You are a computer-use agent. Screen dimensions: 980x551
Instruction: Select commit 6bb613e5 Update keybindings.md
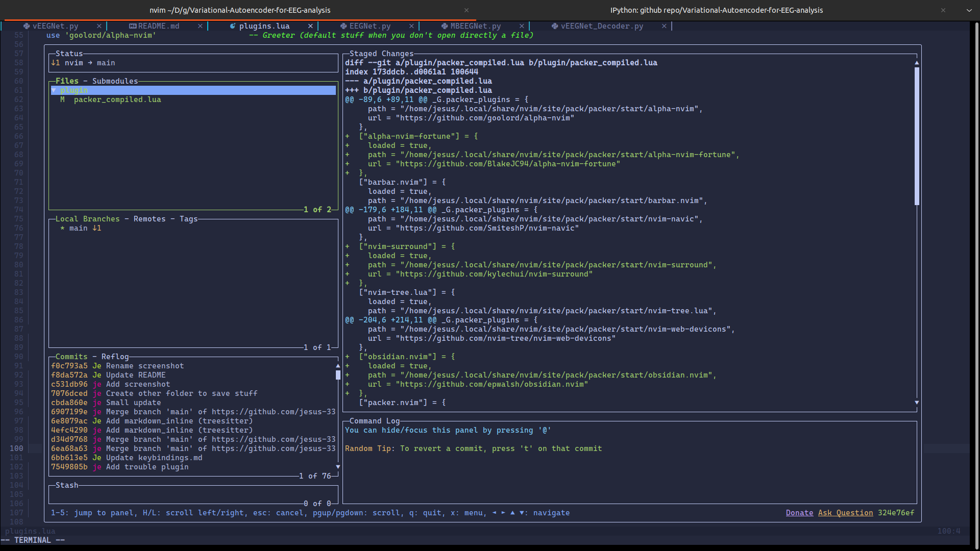click(x=193, y=458)
